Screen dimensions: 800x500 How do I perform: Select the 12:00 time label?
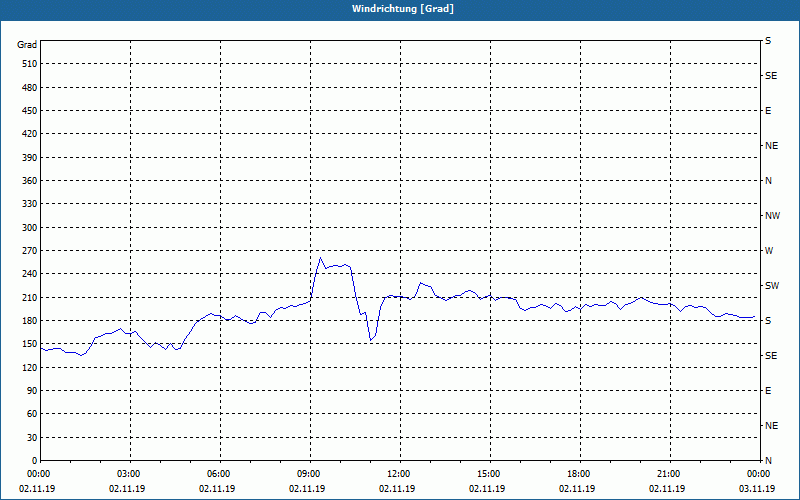click(x=400, y=474)
